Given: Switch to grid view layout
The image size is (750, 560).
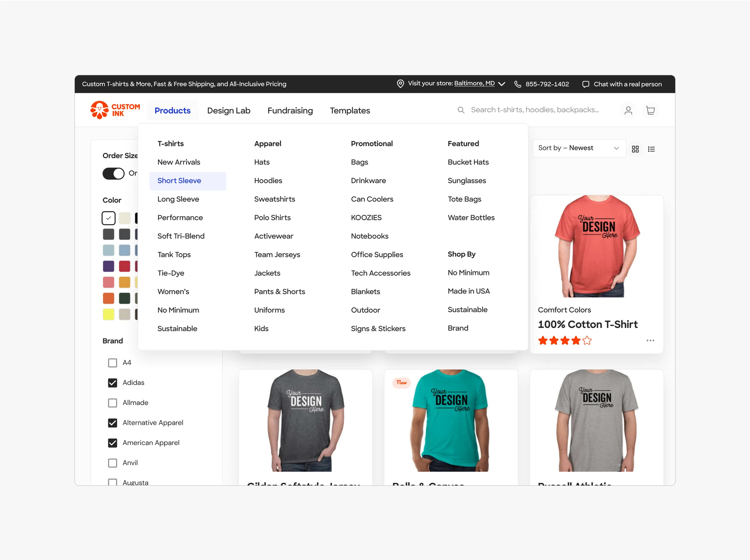Looking at the screenshot, I should (635, 149).
